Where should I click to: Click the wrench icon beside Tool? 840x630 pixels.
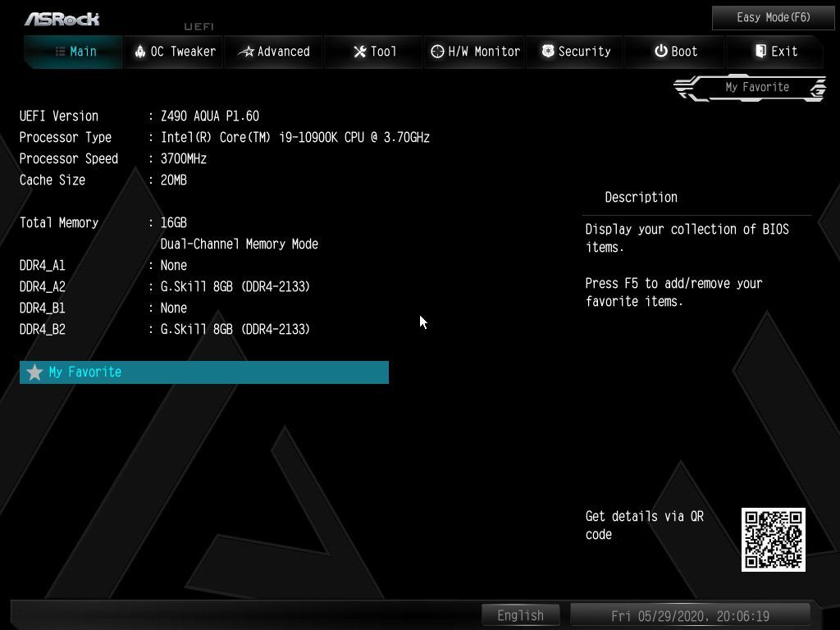(360, 52)
